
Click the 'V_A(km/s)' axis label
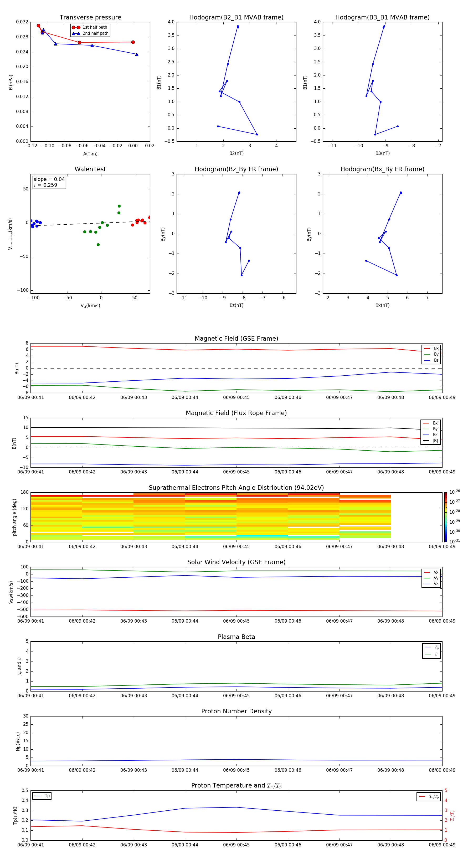[x=90, y=306]
